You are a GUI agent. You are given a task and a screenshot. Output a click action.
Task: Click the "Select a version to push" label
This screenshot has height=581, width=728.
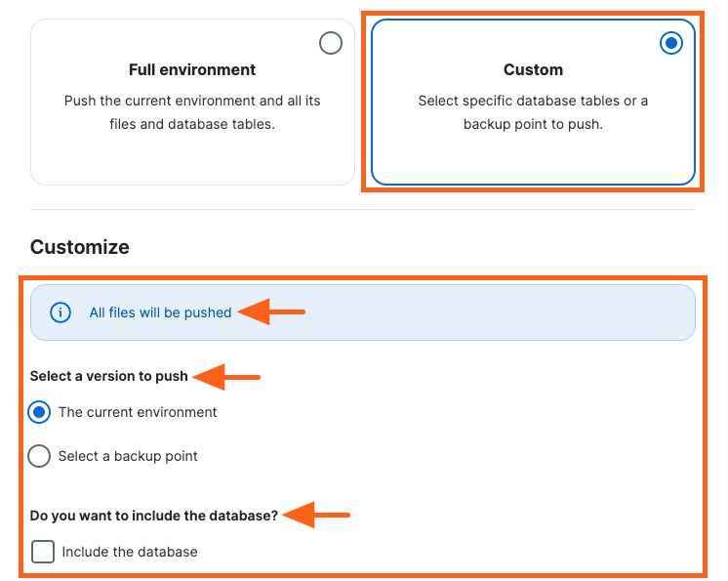click(109, 376)
